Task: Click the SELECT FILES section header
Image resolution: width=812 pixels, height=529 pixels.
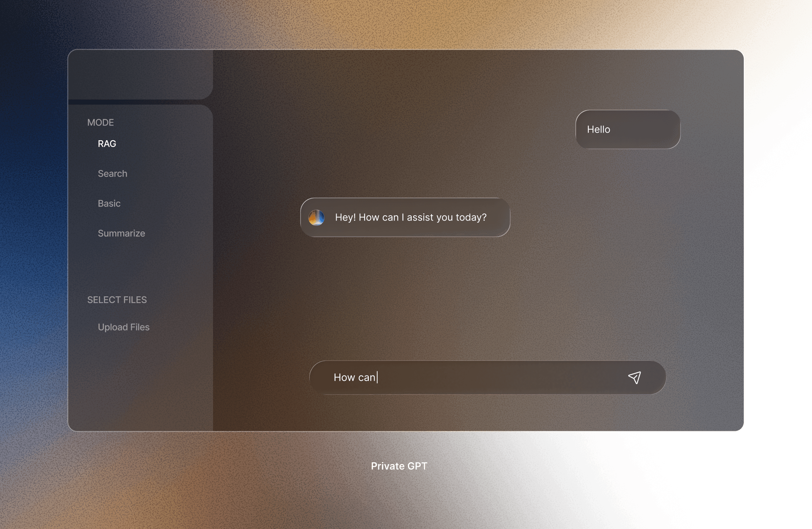Action: tap(117, 299)
